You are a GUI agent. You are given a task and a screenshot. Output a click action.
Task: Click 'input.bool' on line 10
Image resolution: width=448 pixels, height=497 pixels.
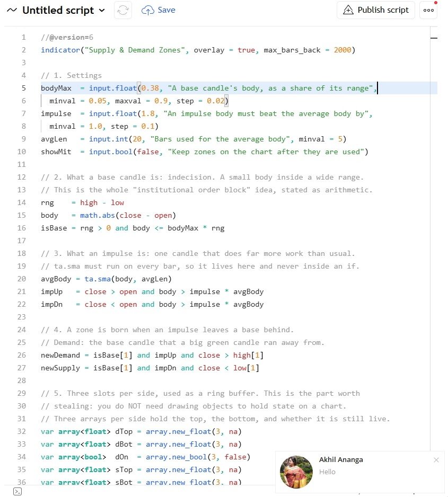tap(111, 152)
